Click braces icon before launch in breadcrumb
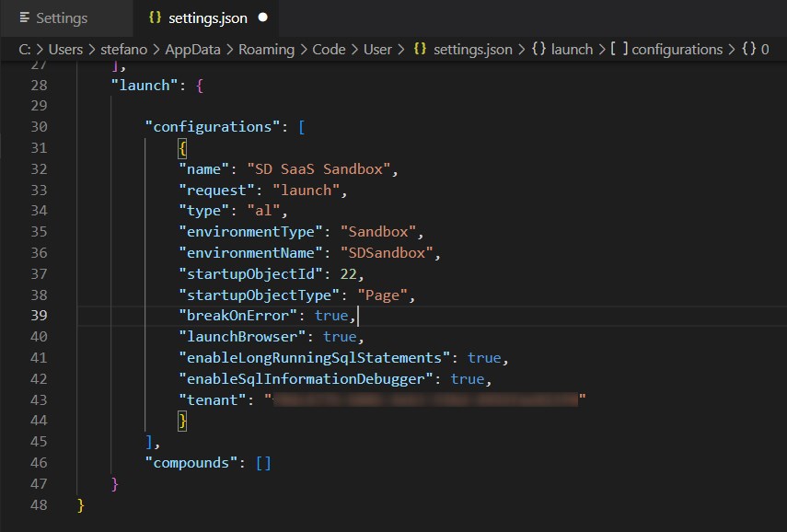 point(538,49)
